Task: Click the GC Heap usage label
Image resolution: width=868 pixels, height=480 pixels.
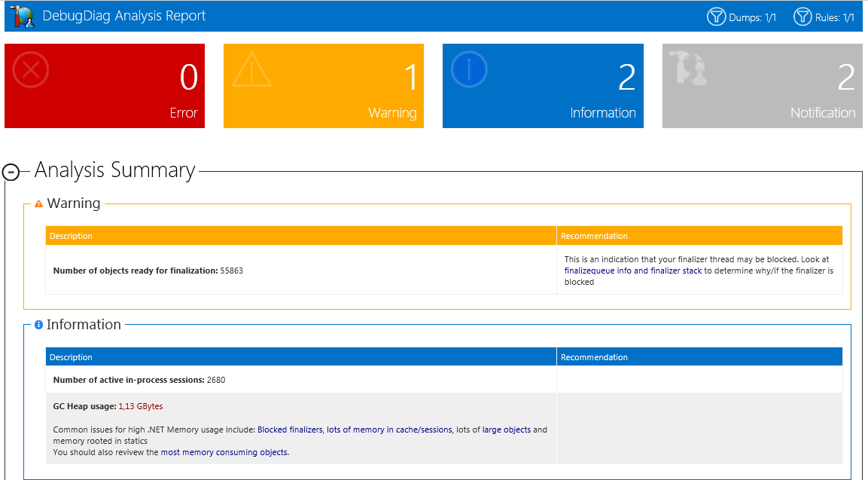Action: tap(85, 406)
